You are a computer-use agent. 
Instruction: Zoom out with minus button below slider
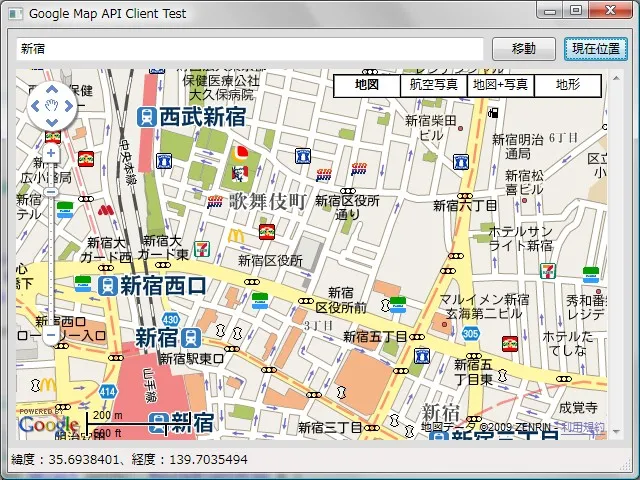[x=51, y=335]
